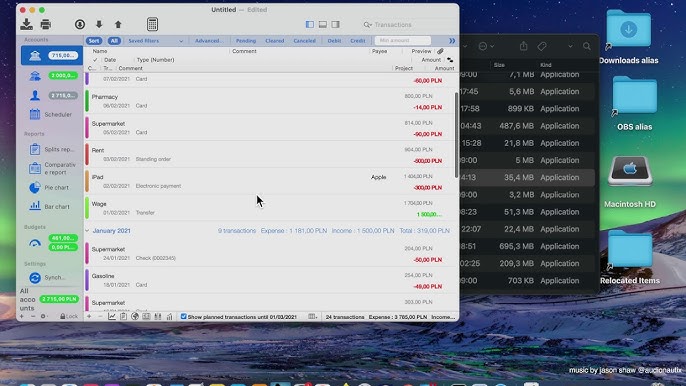Filter by Credit transactions
686x386 pixels.
pyautogui.click(x=357, y=41)
